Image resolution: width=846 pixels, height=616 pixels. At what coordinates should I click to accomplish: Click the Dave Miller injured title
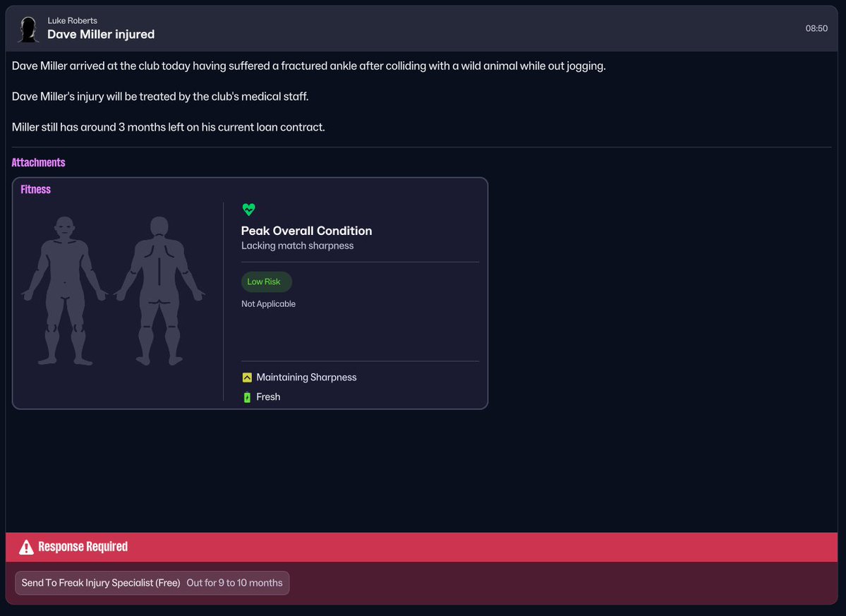point(101,35)
